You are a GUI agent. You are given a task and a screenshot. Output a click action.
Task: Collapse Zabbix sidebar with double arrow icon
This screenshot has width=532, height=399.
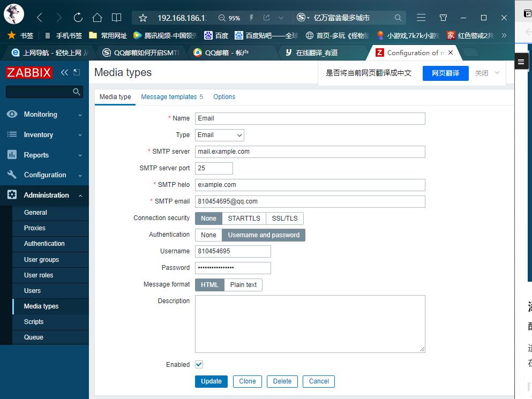point(64,72)
